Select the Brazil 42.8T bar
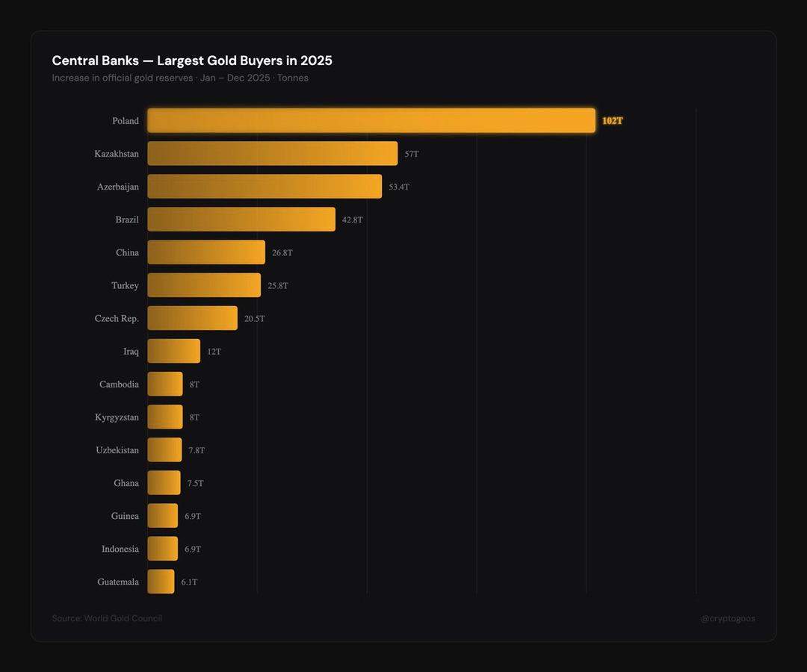Image resolution: width=807 pixels, height=672 pixels. (x=241, y=219)
